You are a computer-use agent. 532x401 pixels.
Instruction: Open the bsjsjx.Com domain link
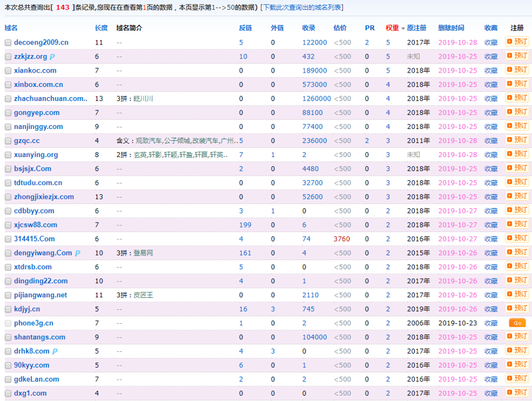(x=33, y=168)
